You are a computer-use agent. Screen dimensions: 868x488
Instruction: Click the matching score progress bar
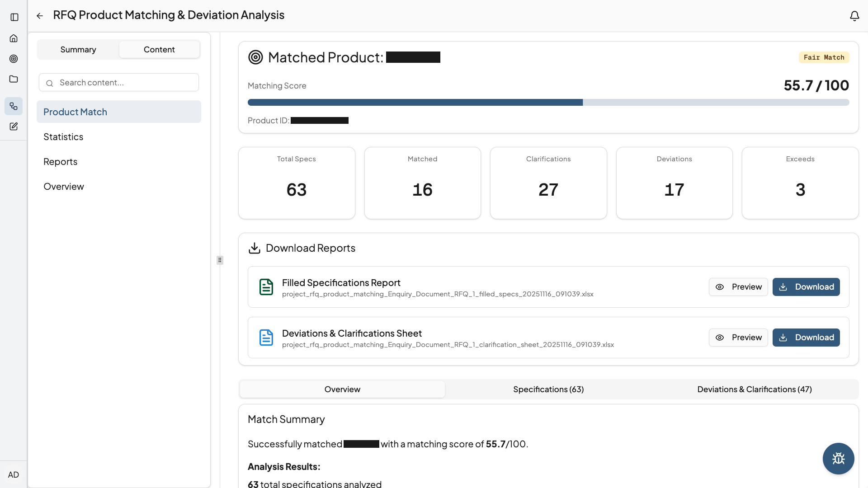[x=548, y=103]
